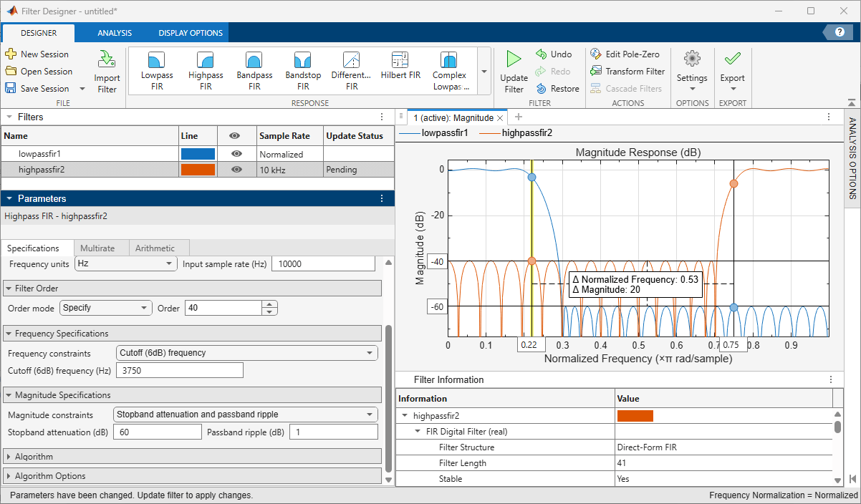The width and height of the screenshot is (861, 504).
Task: Click the Update Filter play icon
Action: [x=514, y=60]
